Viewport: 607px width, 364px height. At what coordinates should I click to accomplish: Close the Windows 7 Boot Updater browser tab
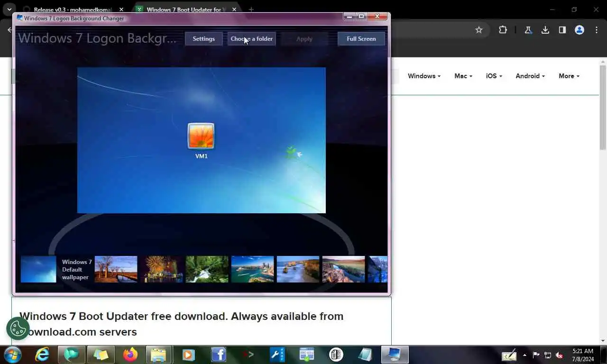coord(234,9)
